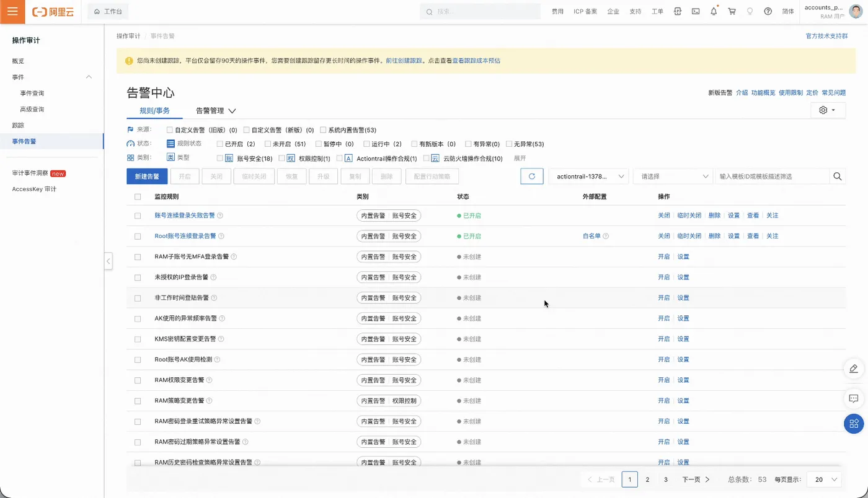Open the hamburger main menu
868x498 pixels.
pos(12,12)
